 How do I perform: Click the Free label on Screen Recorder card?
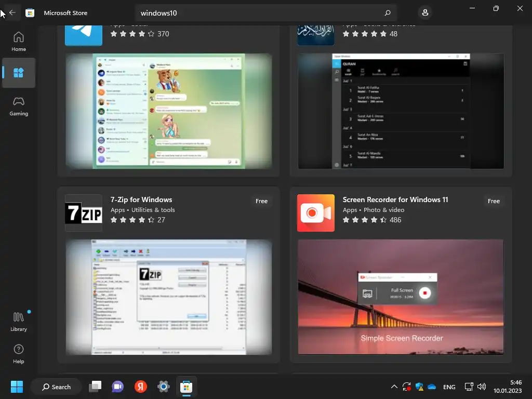pos(494,201)
